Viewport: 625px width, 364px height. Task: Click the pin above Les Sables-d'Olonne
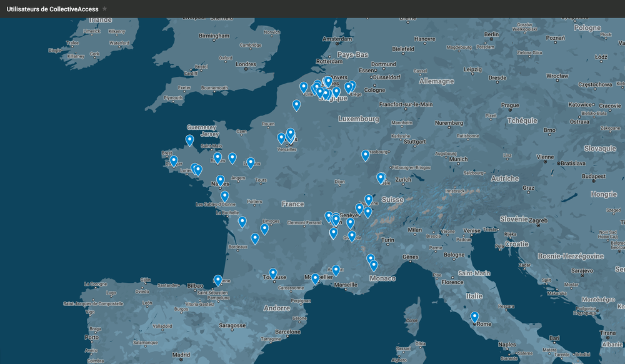(225, 196)
